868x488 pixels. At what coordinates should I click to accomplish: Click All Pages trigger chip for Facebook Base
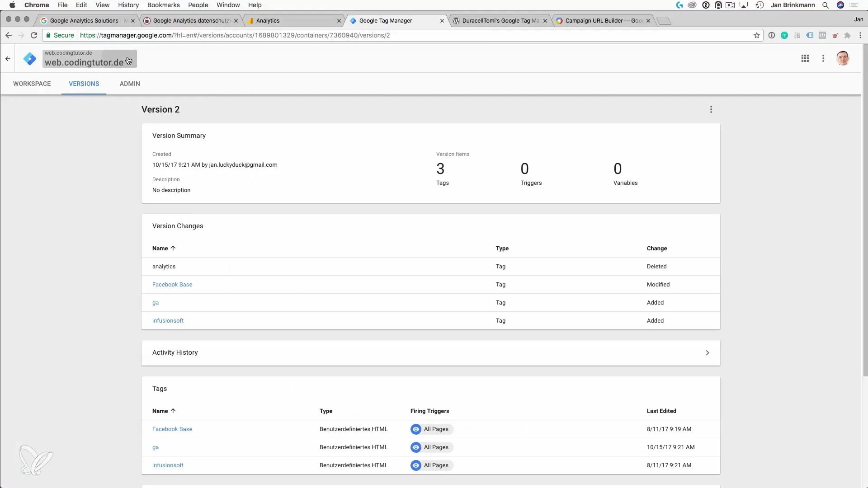(432, 429)
